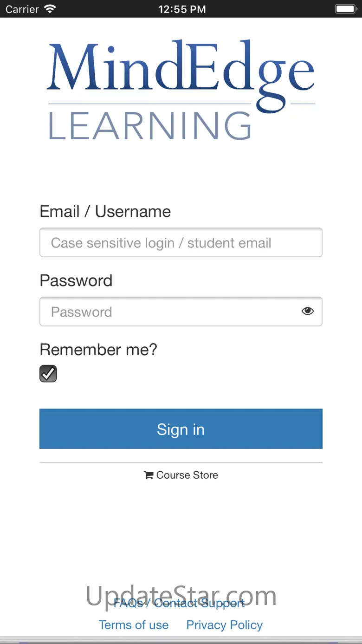Go to Contact Support
362x644 pixels.
pos(200,604)
